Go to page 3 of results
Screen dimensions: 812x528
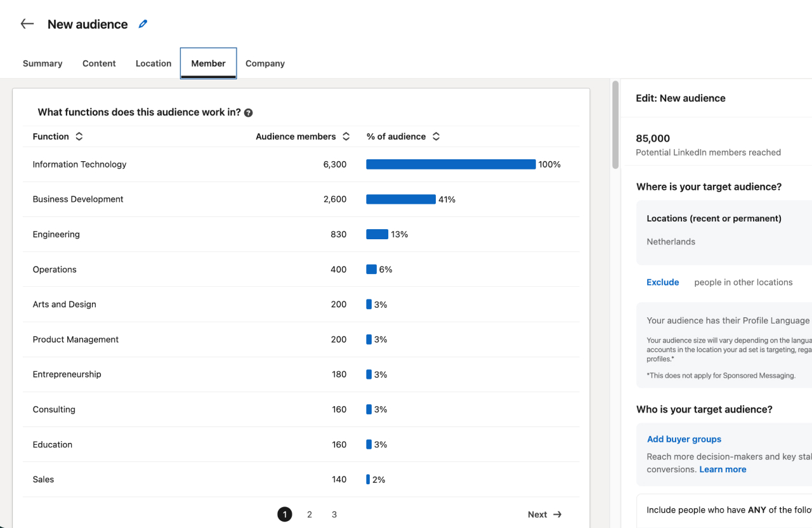tap(334, 515)
